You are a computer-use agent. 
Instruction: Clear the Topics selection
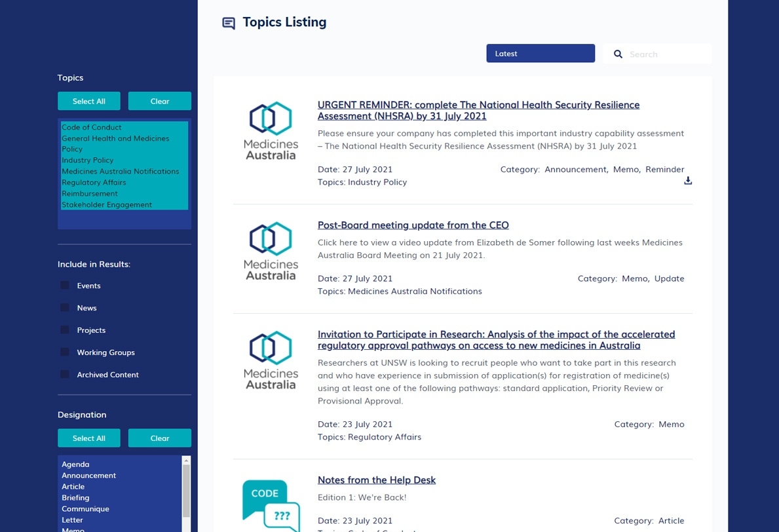[159, 101]
